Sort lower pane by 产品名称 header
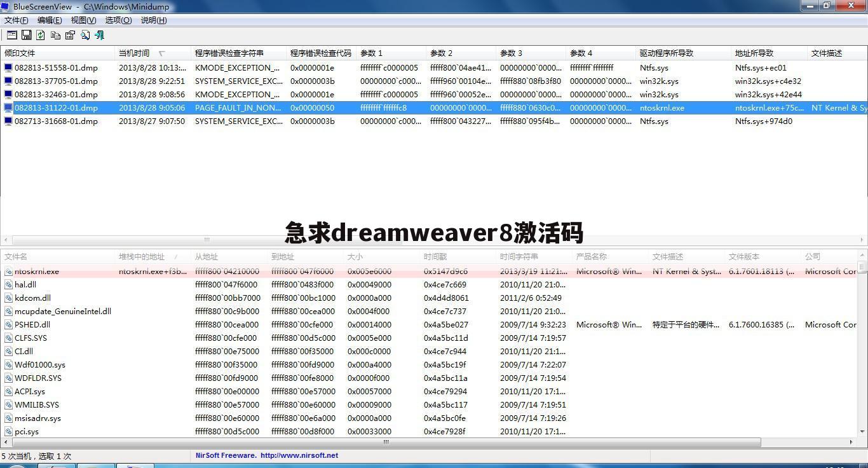Screen dimensions: 868x468 pyautogui.click(x=610, y=257)
